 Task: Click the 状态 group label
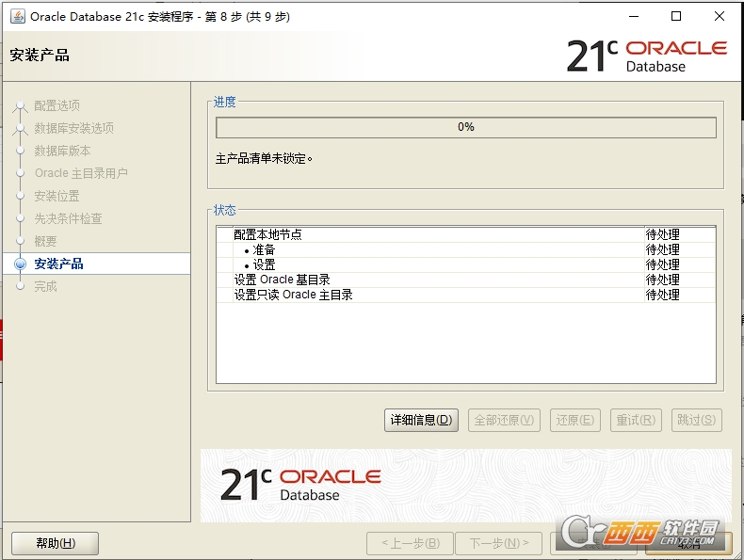click(x=224, y=210)
